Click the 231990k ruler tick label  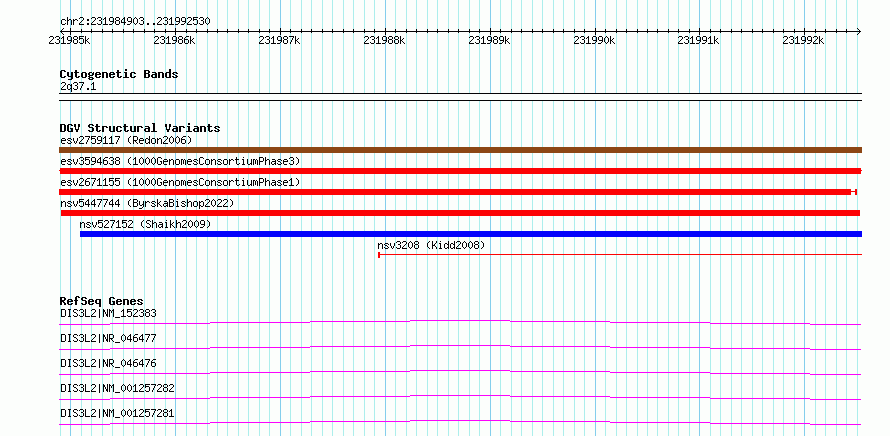(x=594, y=40)
